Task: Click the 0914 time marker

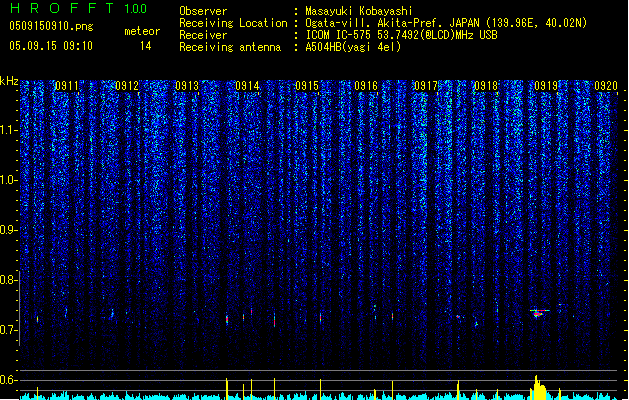Action: (247, 86)
